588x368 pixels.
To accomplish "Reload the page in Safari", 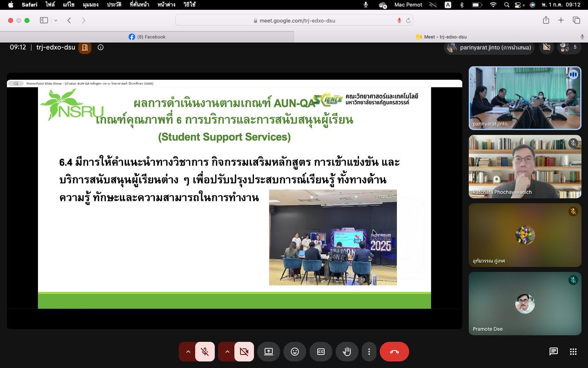I will pyautogui.click(x=408, y=20).
